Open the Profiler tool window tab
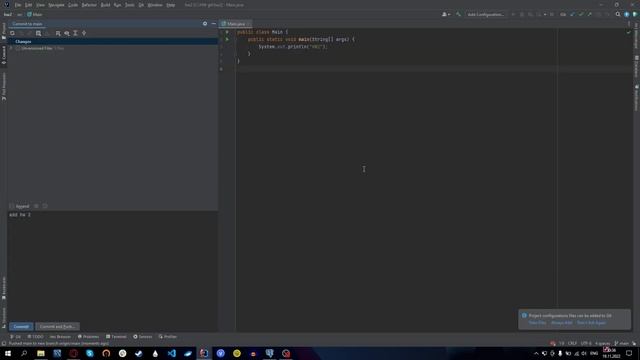 pyautogui.click(x=168, y=337)
